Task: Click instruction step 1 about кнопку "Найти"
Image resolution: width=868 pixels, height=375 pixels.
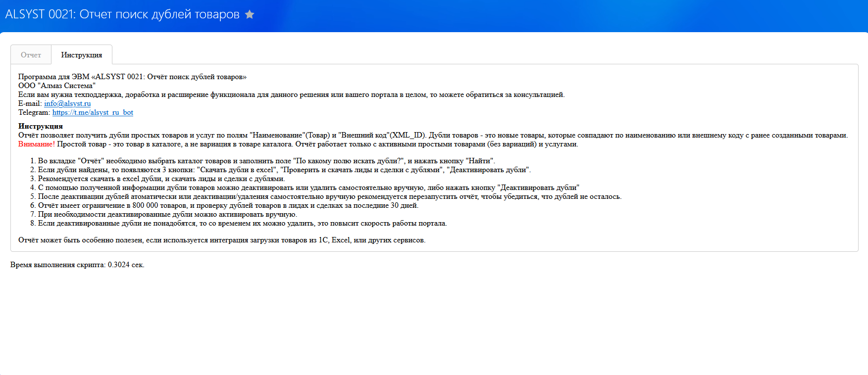Action: click(266, 161)
